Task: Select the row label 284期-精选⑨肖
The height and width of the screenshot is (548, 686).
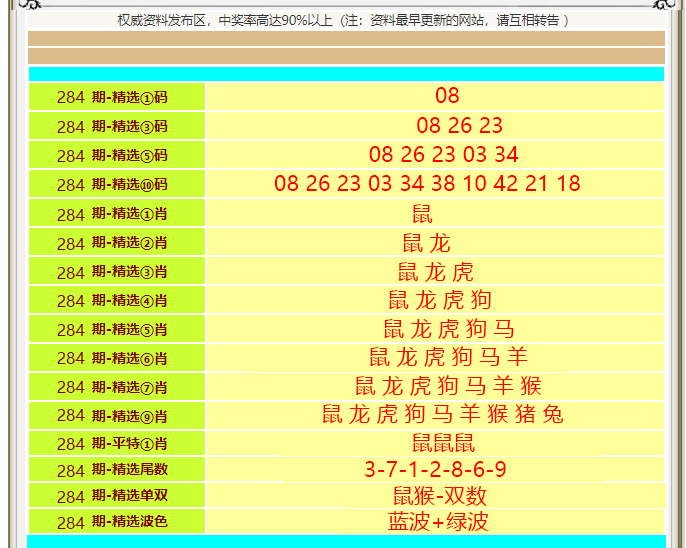Action: [x=112, y=415]
